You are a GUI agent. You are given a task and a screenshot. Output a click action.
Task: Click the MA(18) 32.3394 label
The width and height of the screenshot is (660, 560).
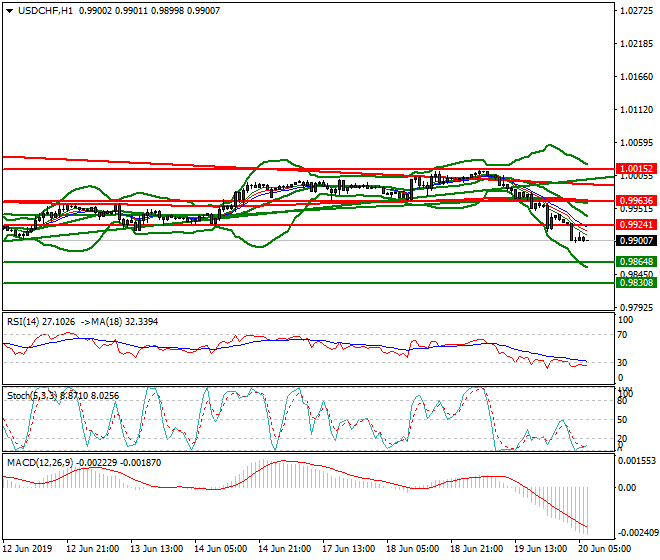pos(125,322)
